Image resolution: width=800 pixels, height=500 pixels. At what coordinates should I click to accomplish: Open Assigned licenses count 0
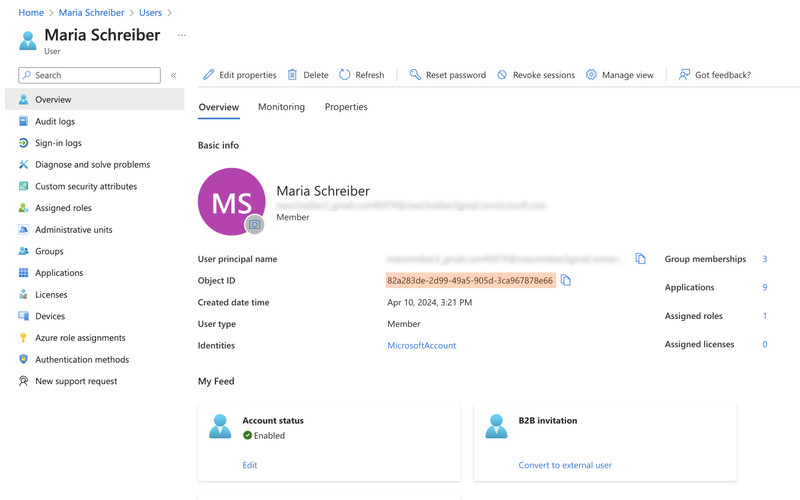click(x=764, y=344)
